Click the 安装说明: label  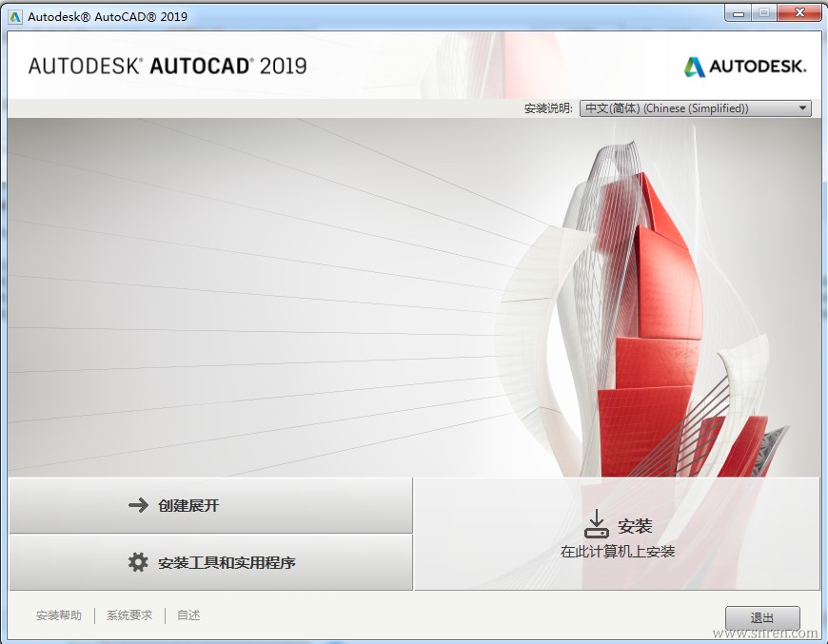tap(548, 108)
